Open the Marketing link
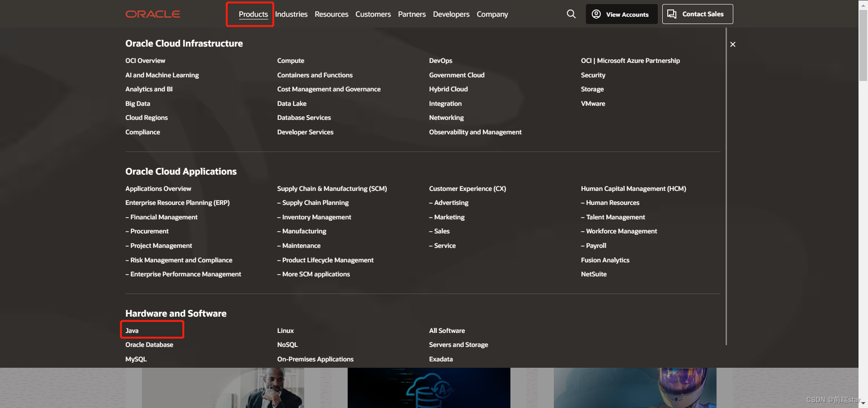Screen dimensions: 868x408 (x=447, y=217)
